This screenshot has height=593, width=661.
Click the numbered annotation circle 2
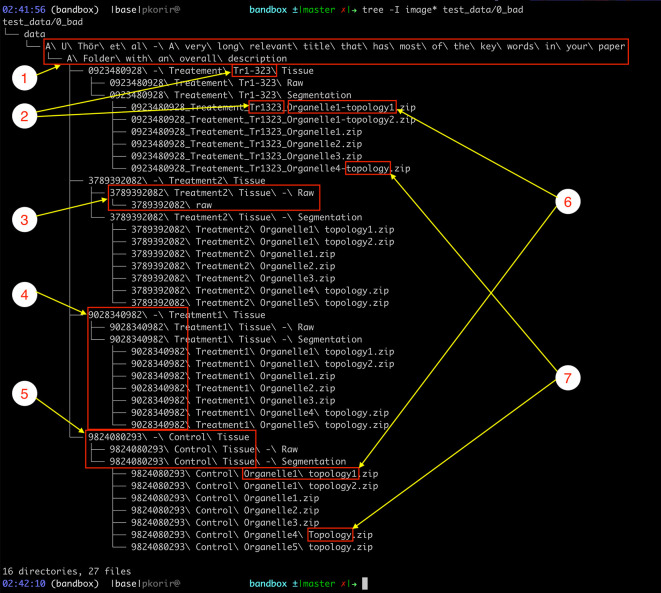point(24,115)
